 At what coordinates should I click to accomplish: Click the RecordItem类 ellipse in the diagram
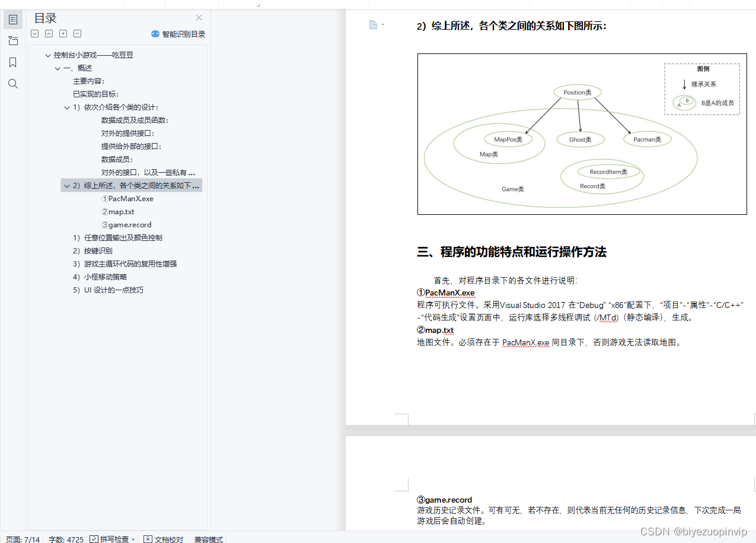[x=608, y=172]
